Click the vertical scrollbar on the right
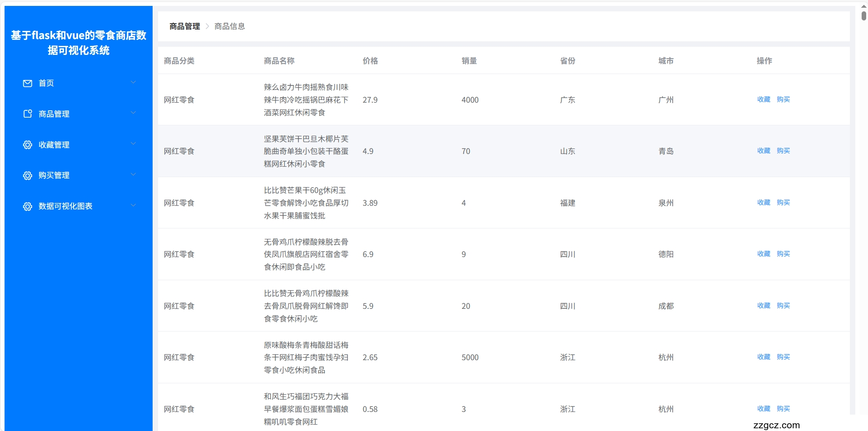The width and height of the screenshot is (868, 431). pyautogui.click(x=863, y=15)
